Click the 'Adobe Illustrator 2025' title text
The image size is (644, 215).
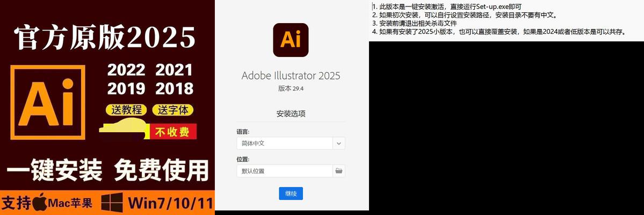click(x=291, y=76)
